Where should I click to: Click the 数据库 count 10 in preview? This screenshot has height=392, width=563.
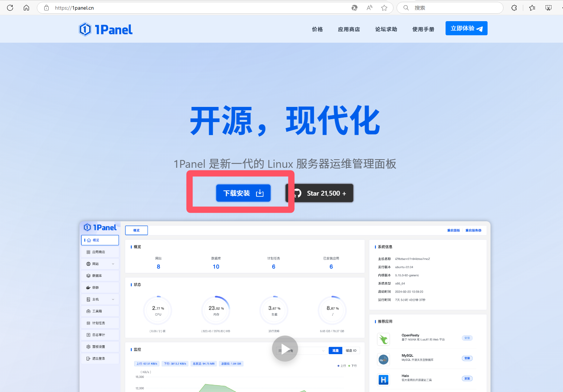point(216,267)
